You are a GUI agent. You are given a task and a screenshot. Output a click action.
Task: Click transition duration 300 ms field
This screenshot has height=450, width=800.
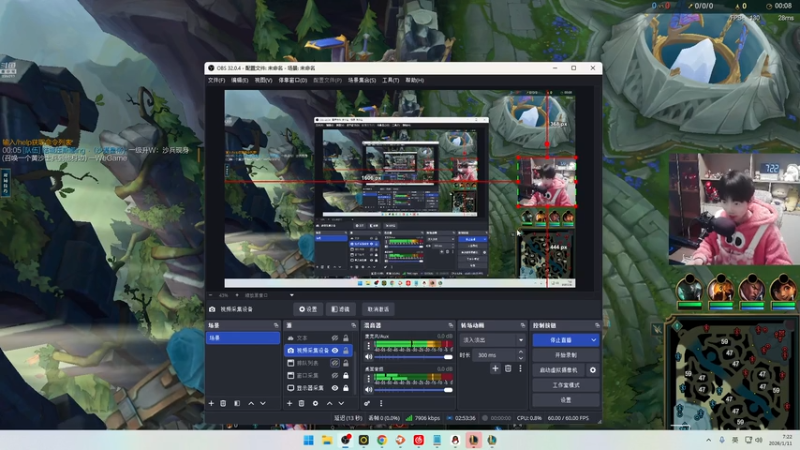pyautogui.click(x=495, y=355)
